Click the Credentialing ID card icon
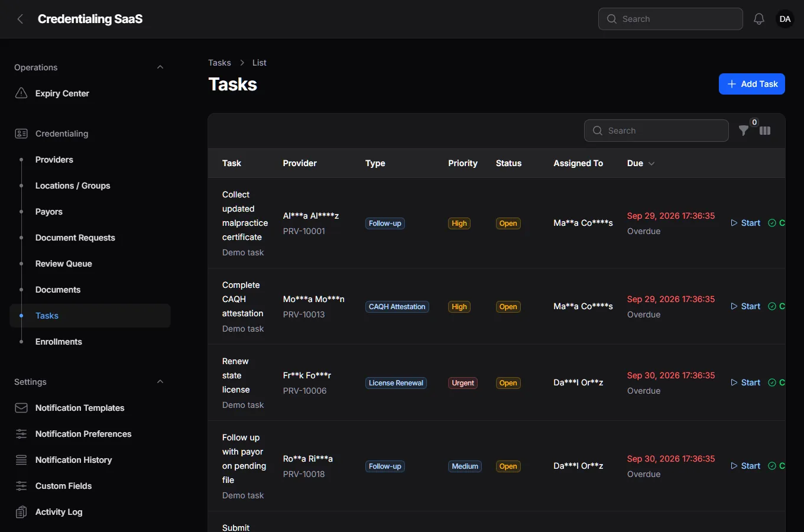The height and width of the screenshot is (532, 804). [21, 134]
